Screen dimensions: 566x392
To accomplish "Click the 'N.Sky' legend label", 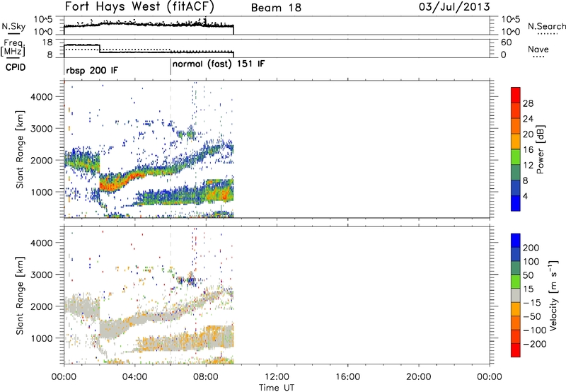I will point(13,26).
